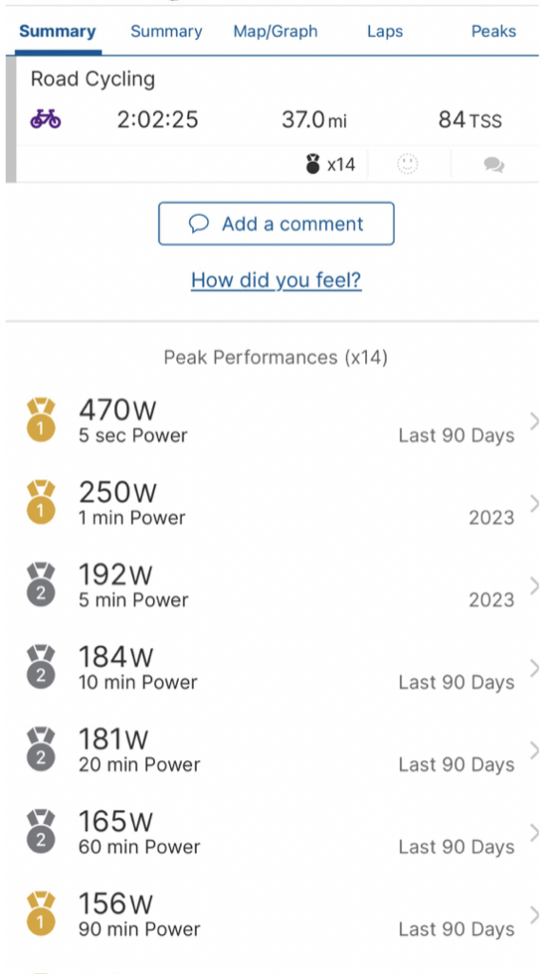Click the kettlebell medal icon beside x14
The width and height of the screenshot is (560, 974).
coord(313,164)
